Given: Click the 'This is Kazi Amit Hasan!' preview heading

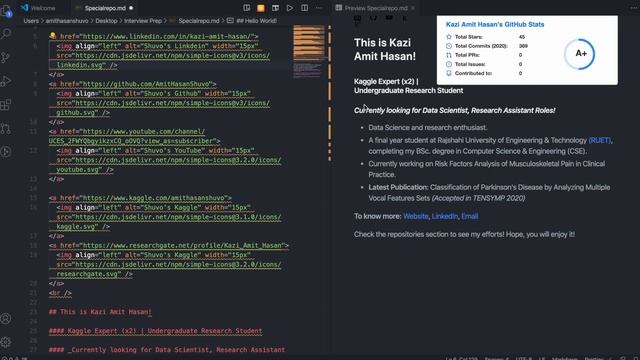Looking at the screenshot, I should pyautogui.click(x=384, y=49).
